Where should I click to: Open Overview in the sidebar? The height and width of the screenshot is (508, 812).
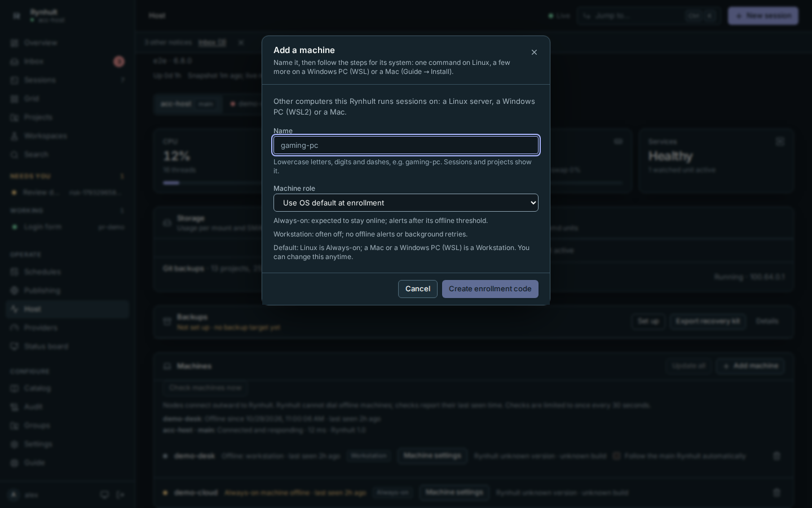[68, 43]
